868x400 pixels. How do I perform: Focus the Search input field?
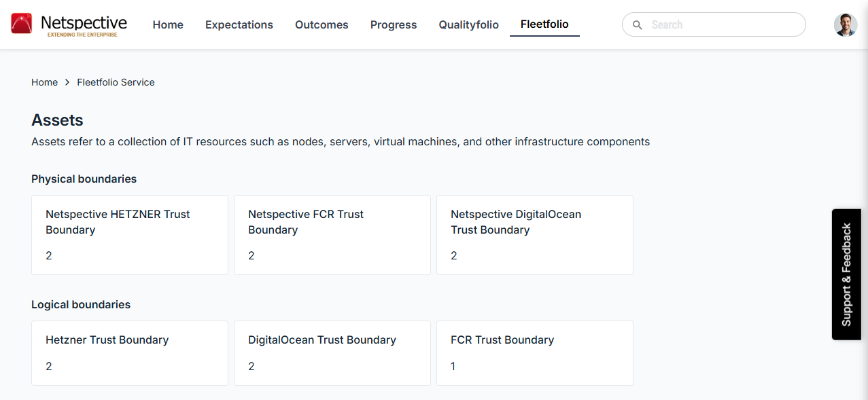pyautogui.click(x=714, y=24)
